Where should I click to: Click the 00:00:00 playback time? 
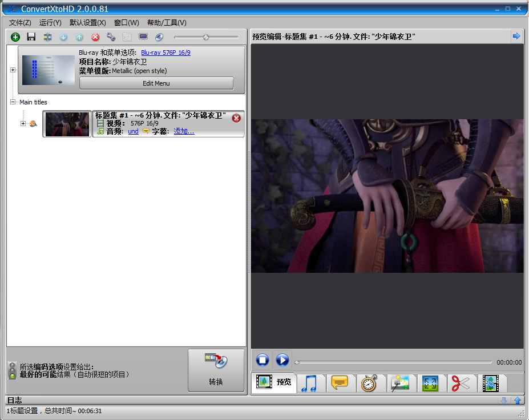509,362
